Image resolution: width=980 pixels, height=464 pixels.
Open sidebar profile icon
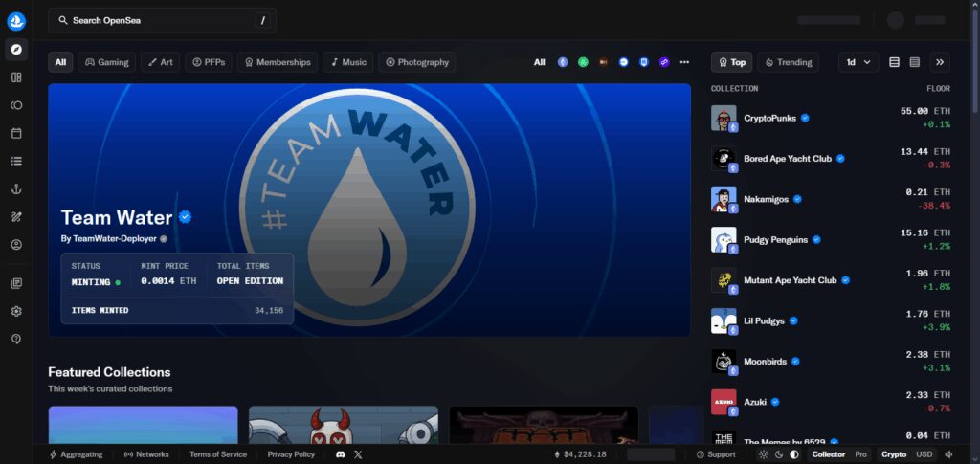16,245
